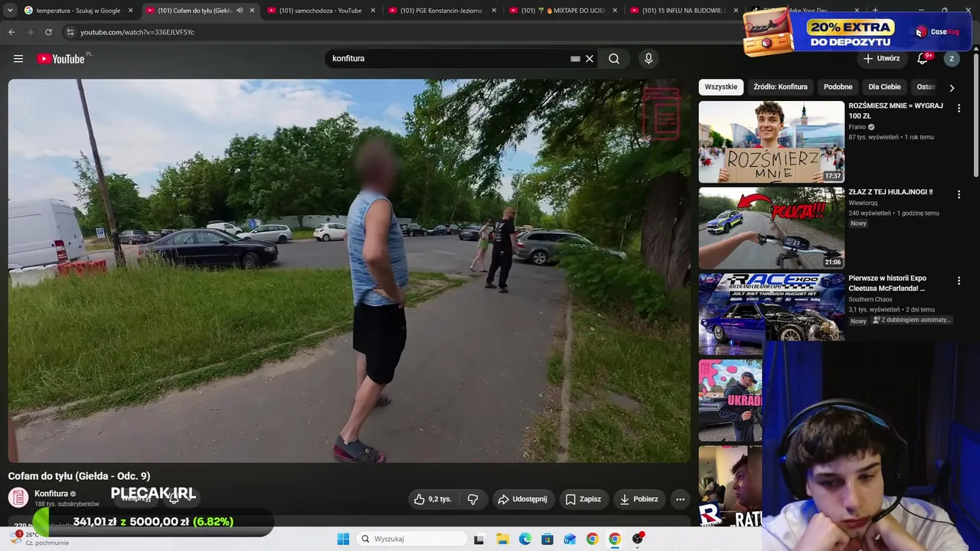Switch to 'MIXTAPE DO UCIEK' tab
This screenshot has height=551, width=980.
562,11
